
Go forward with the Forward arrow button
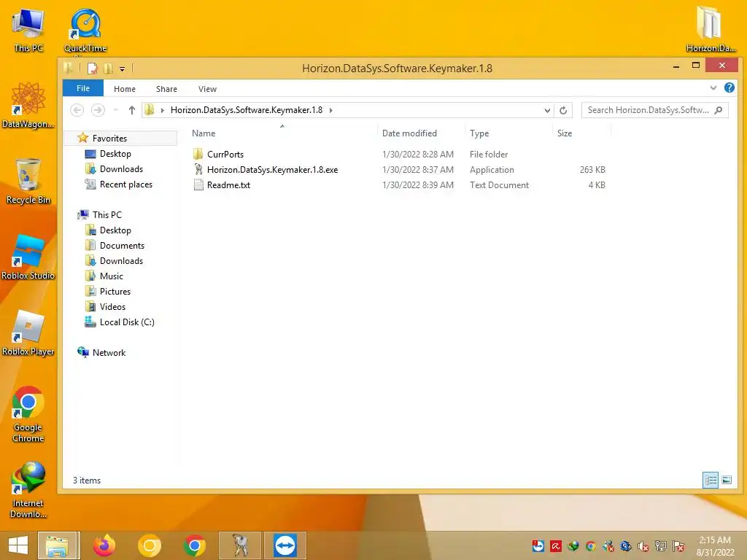98,110
